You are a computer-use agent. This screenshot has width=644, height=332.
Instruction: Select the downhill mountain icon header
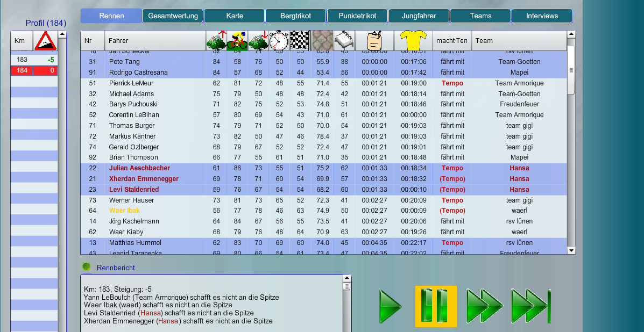pos(258,40)
